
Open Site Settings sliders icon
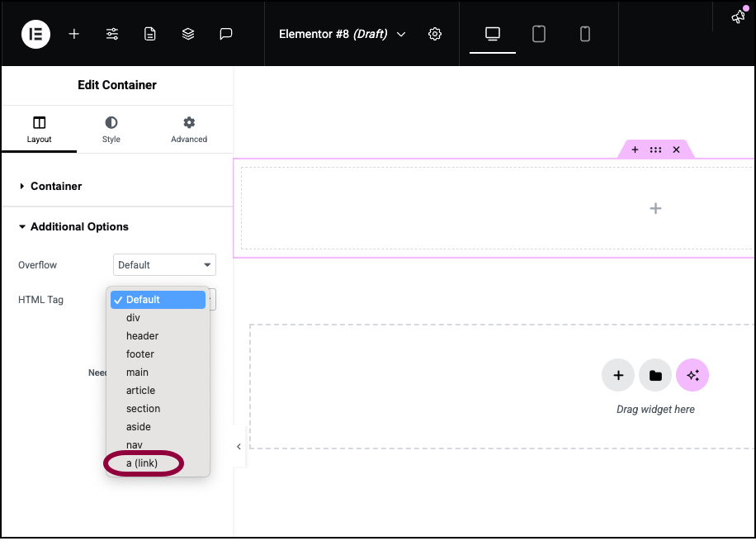pos(112,34)
